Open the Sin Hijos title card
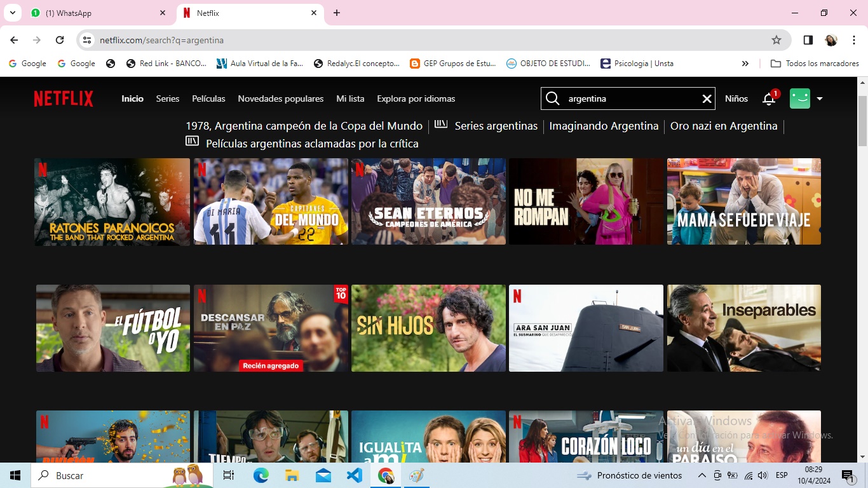868x488 pixels. pos(428,328)
